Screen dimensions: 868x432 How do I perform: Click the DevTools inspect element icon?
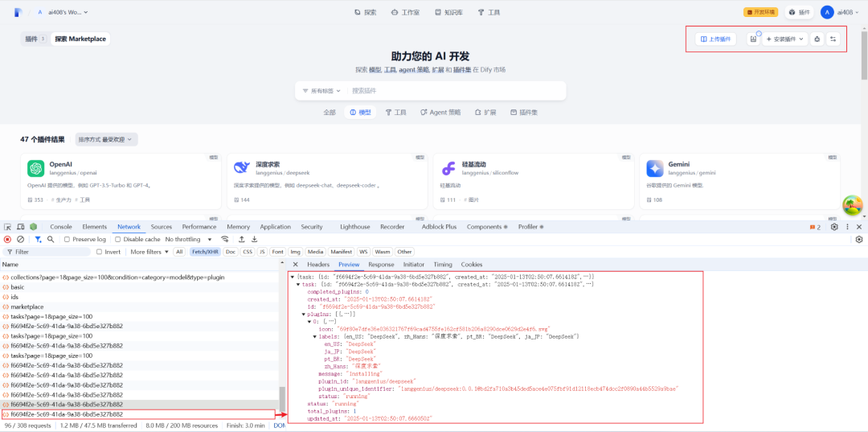tap(8, 227)
